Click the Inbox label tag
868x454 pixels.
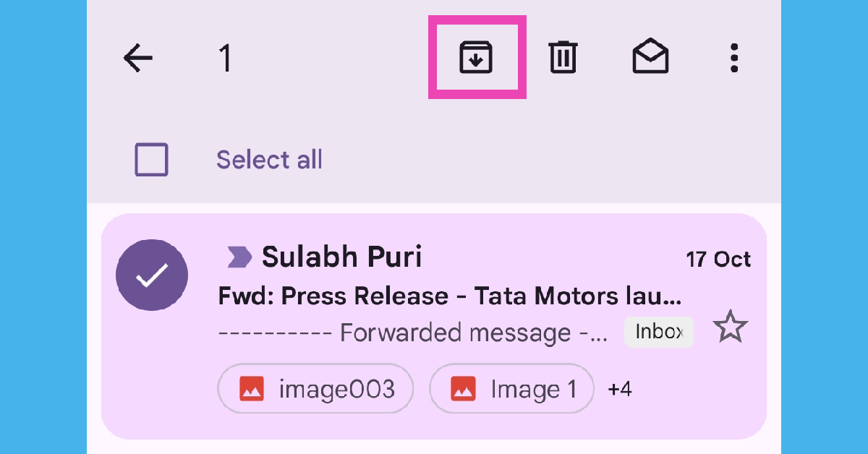(x=659, y=332)
